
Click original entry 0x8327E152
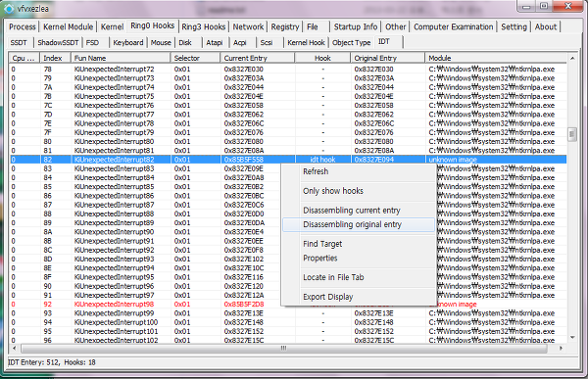(374, 331)
